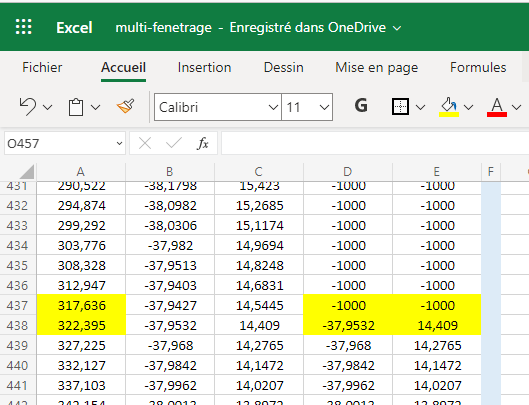Switch to the Accueil tab

(x=123, y=68)
